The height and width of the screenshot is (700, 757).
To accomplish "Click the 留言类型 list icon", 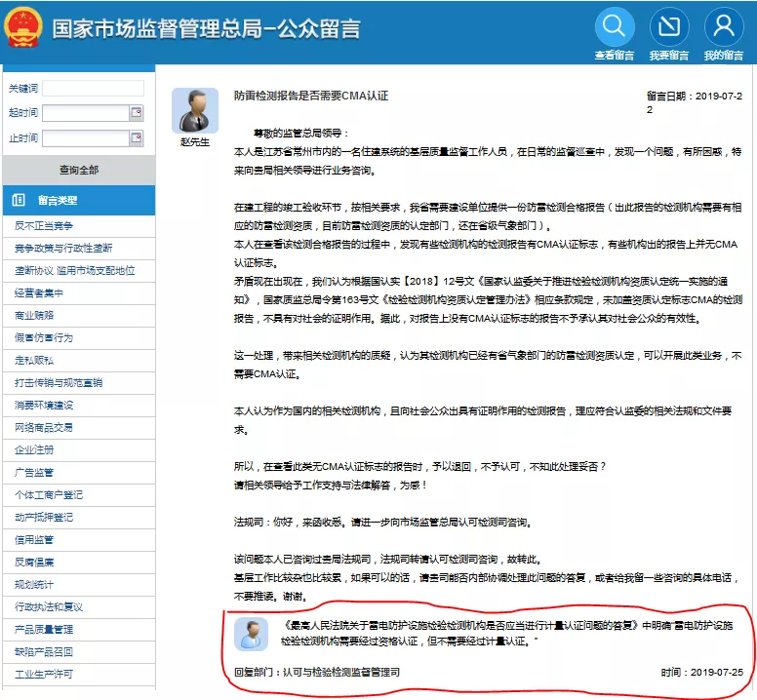I will [19, 200].
